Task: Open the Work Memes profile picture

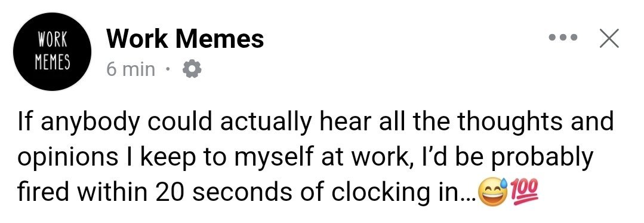Action: click(x=53, y=51)
